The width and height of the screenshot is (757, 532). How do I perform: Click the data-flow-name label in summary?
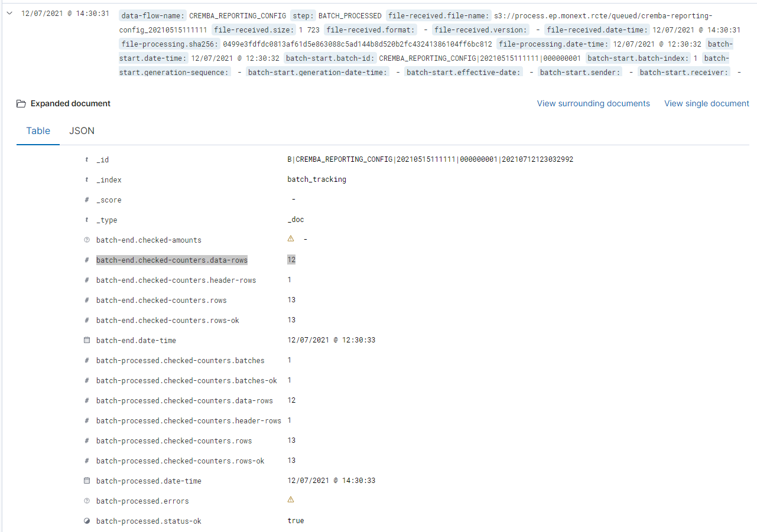[153, 15]
